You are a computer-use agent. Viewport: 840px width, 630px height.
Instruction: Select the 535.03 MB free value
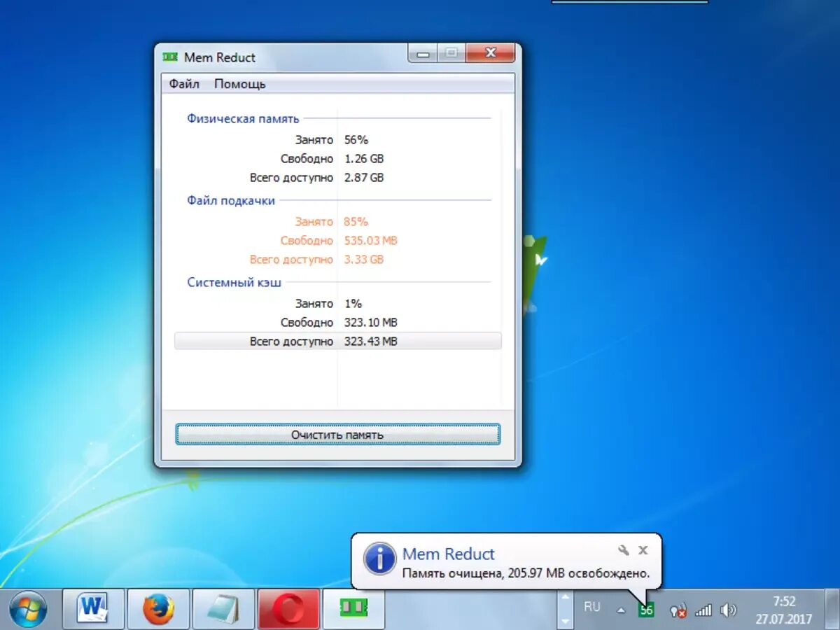coord(371,240)
